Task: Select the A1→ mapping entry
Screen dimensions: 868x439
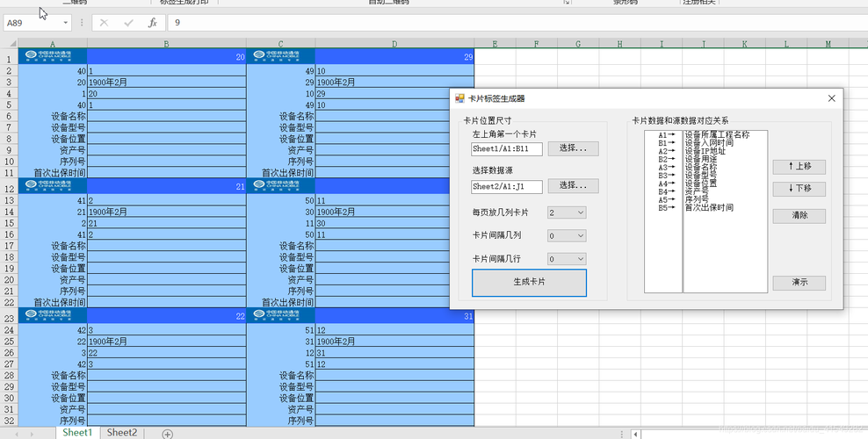Action: 667,135
